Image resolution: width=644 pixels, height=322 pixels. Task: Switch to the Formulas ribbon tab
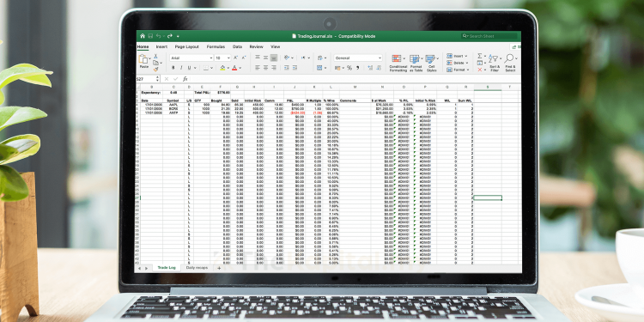(216, 47)
